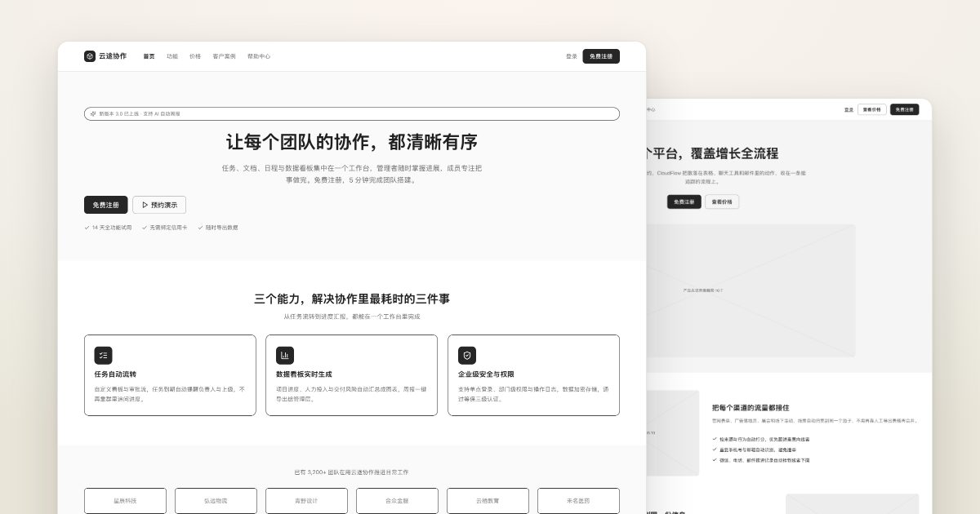This screenshot has width=980, height=514.
Task: Click the 未名医药 customer logo box
Action: tap(578, 501)
